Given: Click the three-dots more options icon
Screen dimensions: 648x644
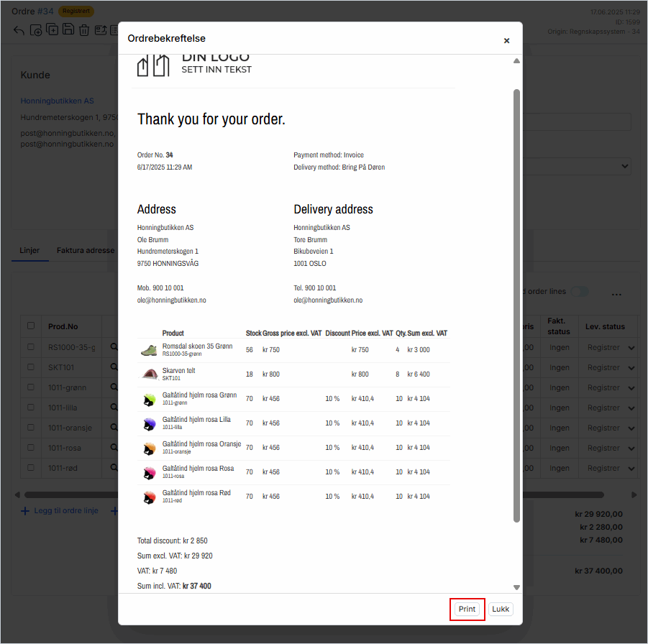Looking at the screenshot, I should pos(616,295).
